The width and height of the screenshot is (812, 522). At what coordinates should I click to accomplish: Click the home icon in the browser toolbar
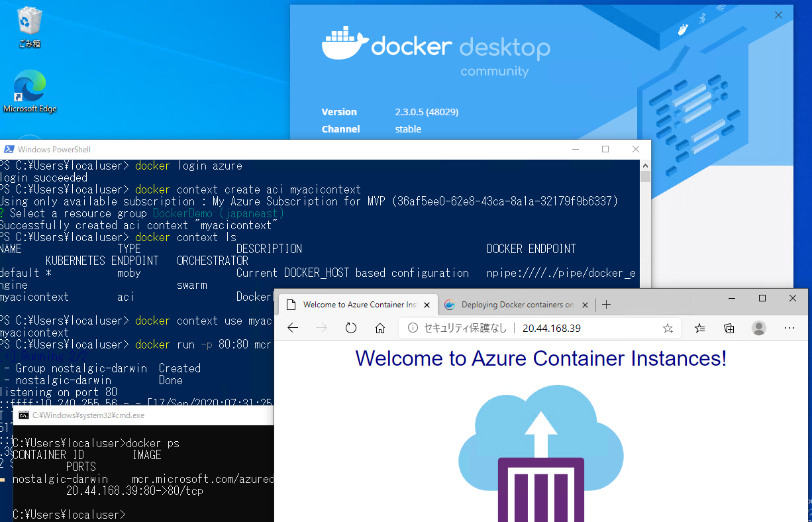point(380,327)
